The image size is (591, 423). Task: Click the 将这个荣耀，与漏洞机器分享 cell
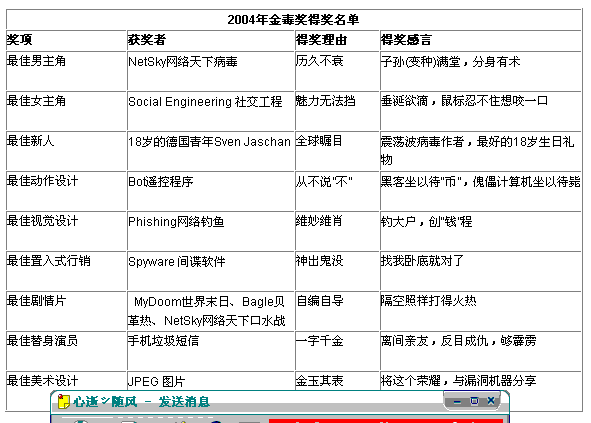click(480, 381)
